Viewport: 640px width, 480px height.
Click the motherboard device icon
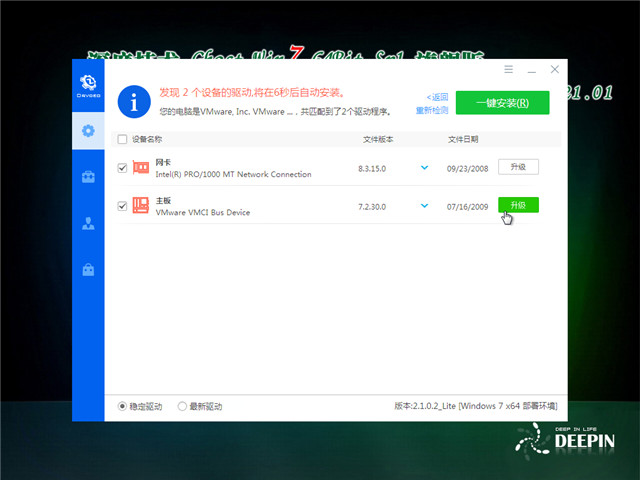tap(141, 205)
